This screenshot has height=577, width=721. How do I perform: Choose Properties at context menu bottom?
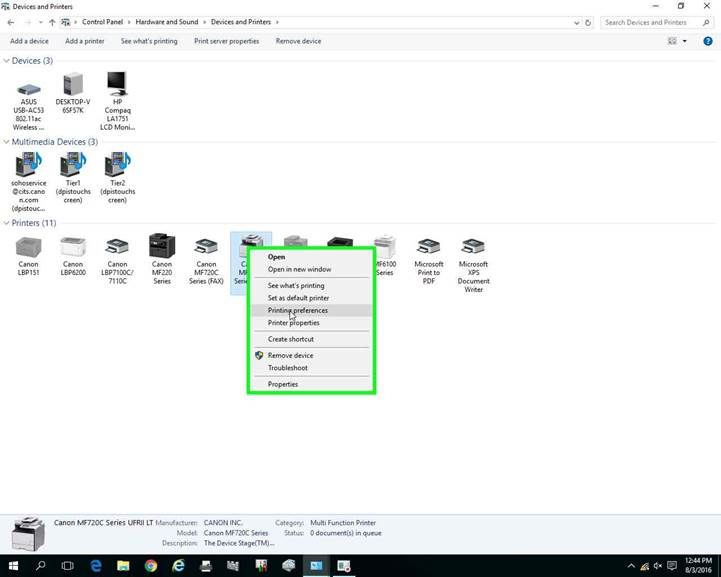(x=283, y=384)
